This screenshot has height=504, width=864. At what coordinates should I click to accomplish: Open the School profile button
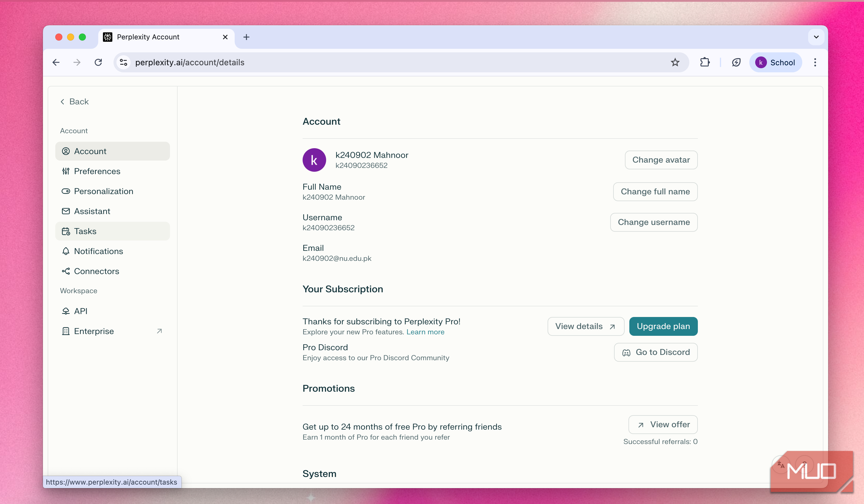click(x=775, y=62)
